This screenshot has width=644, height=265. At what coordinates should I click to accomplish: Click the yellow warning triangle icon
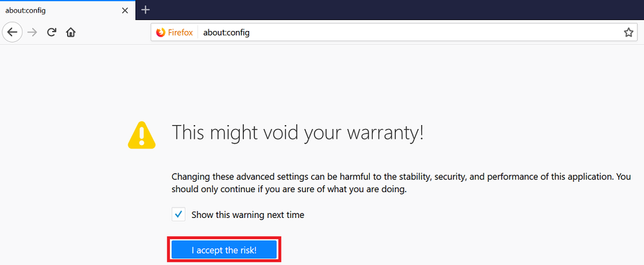(142, 134)
